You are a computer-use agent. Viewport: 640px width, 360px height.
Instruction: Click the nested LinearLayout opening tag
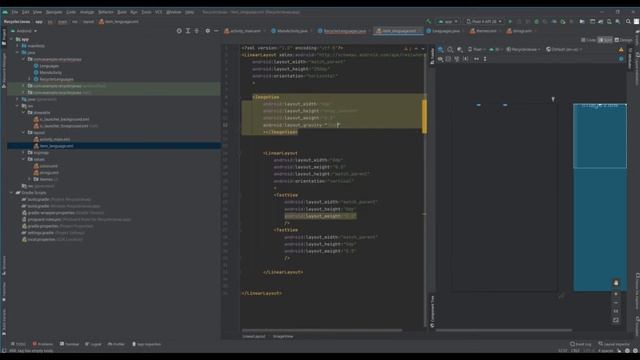(280, 153)
